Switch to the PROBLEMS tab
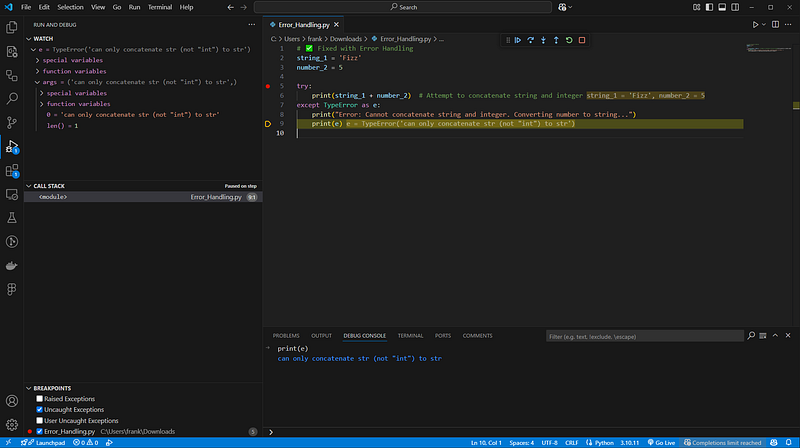This screenshot has height=448, width=800. pos(286,336)
